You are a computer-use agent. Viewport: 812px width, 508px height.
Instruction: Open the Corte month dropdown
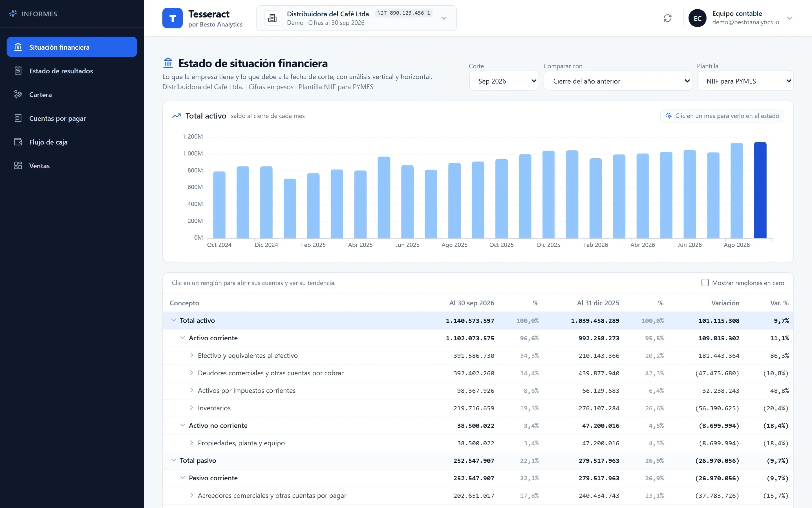[x=504, y=81]
